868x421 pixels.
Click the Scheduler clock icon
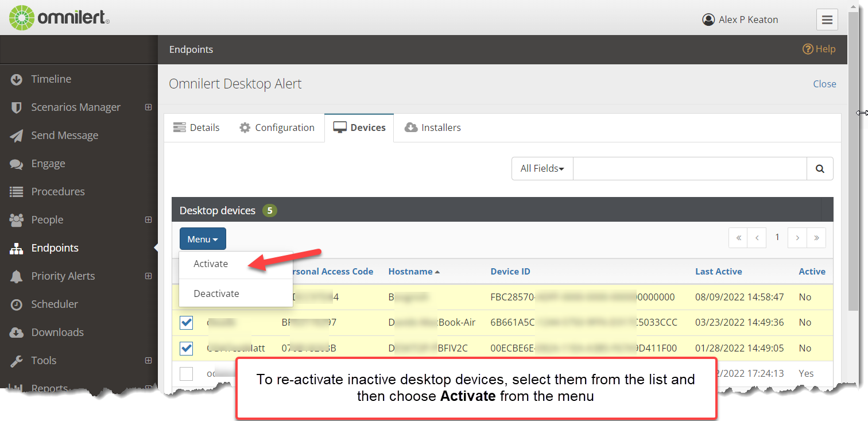17,304
